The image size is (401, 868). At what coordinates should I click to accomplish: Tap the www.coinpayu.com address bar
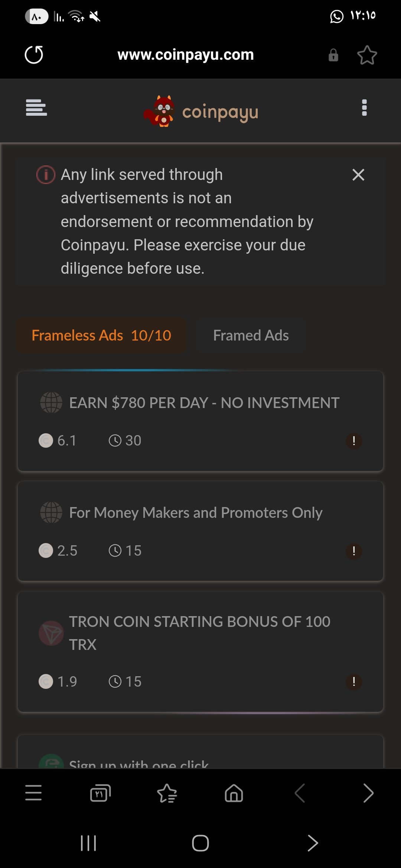pyautogui.click(x=186, y=55)
